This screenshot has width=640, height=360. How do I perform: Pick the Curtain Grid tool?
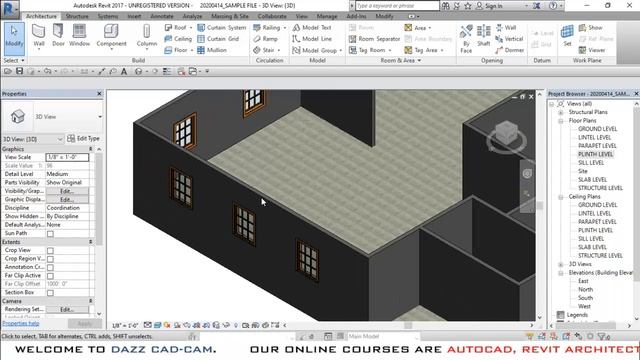[218, 39]
